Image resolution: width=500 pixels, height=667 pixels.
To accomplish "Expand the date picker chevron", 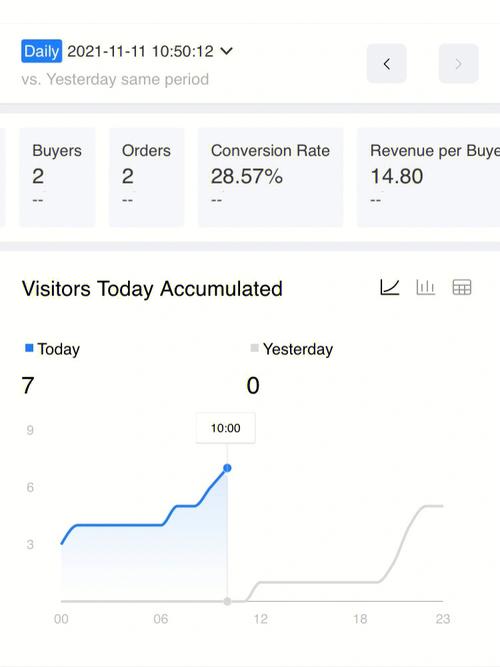I will pyautogui.click(x=227, y=51).
